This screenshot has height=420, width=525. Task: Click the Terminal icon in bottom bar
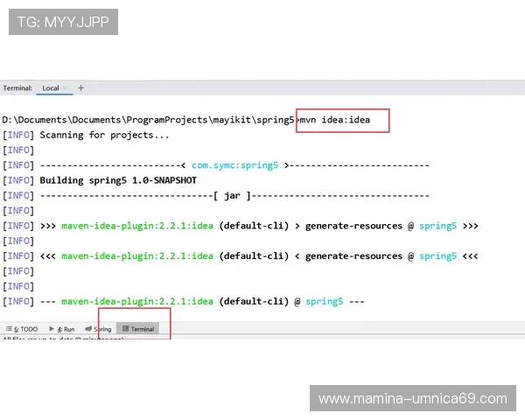pyautogui.click(x=125, y=329)
